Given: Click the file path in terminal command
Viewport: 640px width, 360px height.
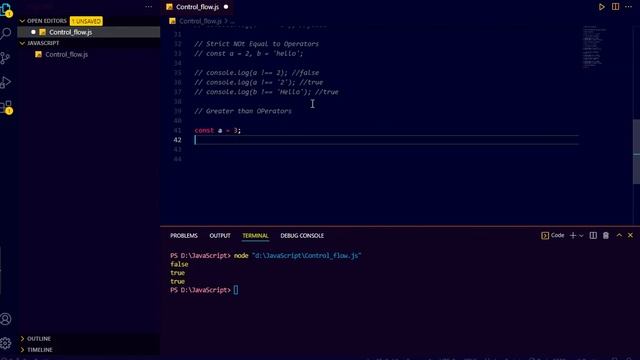Looking at the screenshot, I should 307,256.
